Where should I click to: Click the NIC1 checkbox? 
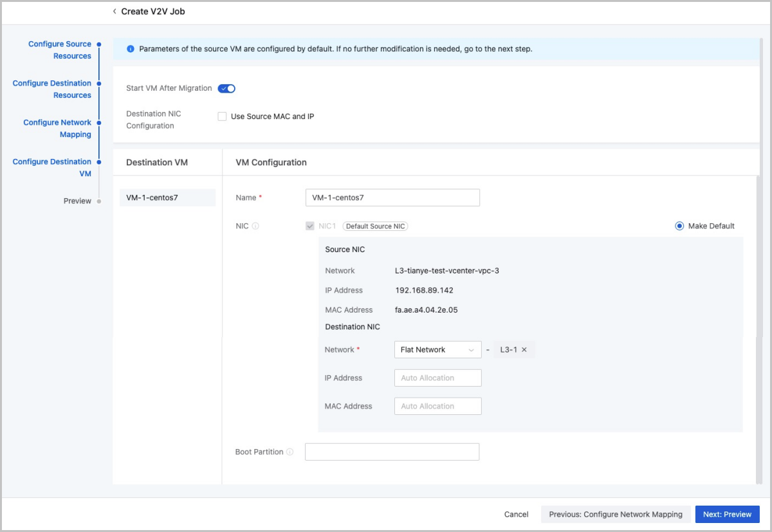point(310,226)
